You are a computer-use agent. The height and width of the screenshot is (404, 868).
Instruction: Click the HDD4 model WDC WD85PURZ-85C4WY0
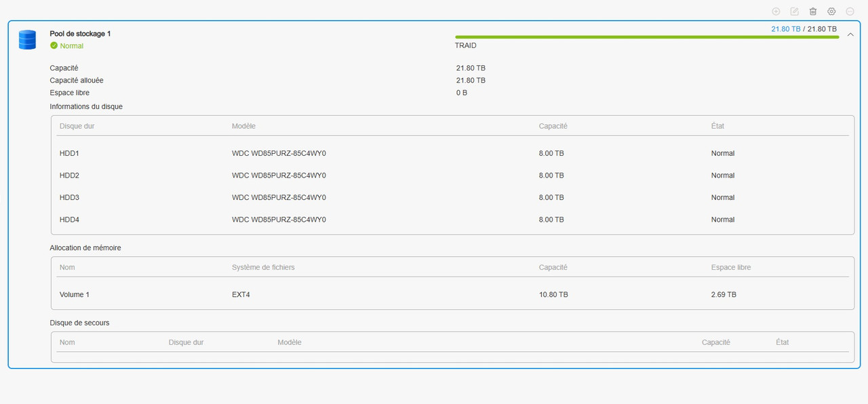point(279,220)
